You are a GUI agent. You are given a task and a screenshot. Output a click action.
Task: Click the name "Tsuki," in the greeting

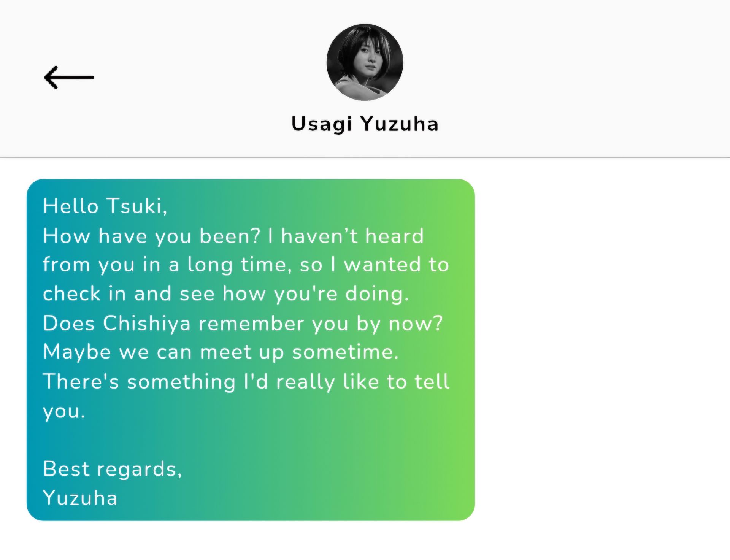(137, 206)
